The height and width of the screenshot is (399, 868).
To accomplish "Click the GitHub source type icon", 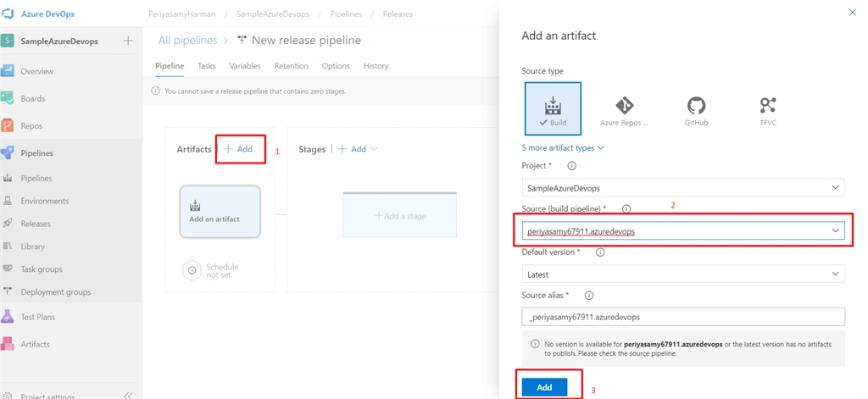I will [x=696, y=105].
